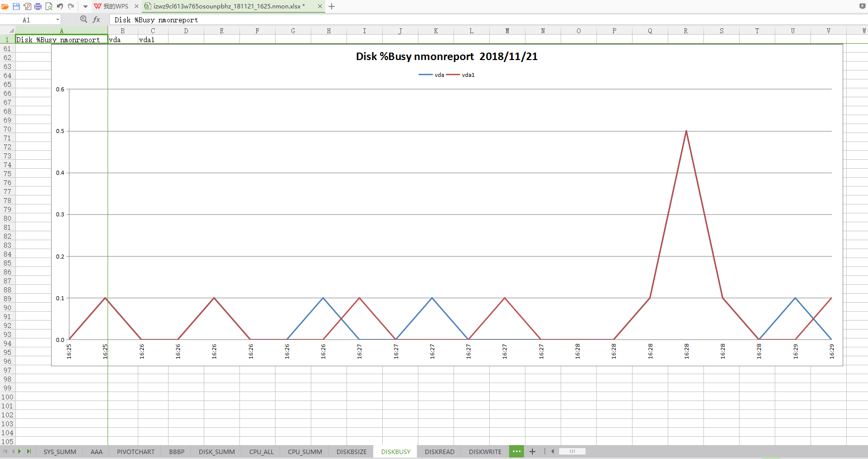This screenshot has height=459, width=868.
Task: Open Insert Function fx button
Action: click(x=97, y=19)
